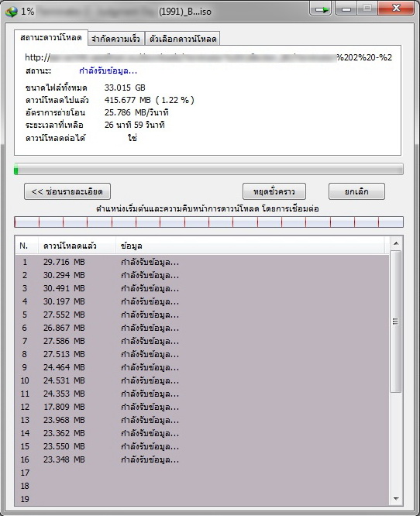This screenshot has height=516, width=420.
Task: Collapse details with ซ่อนรายละเอียด button
Action: point(67,191)
